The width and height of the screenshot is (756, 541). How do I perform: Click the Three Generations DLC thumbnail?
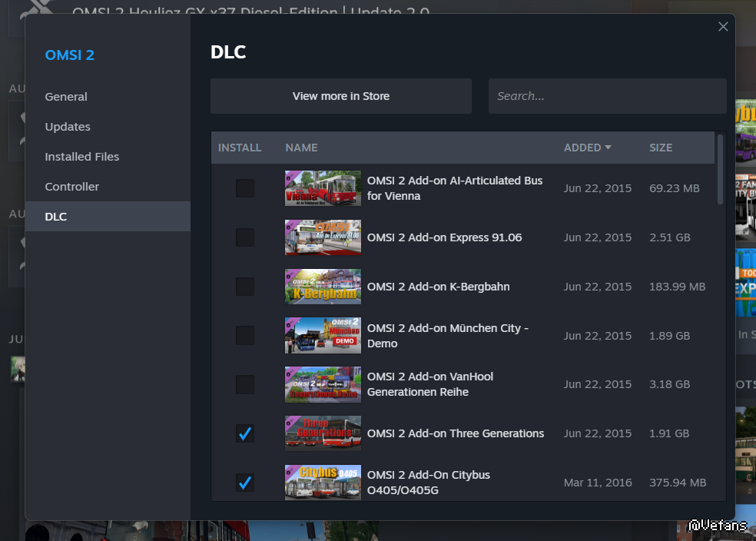(323, 433)
